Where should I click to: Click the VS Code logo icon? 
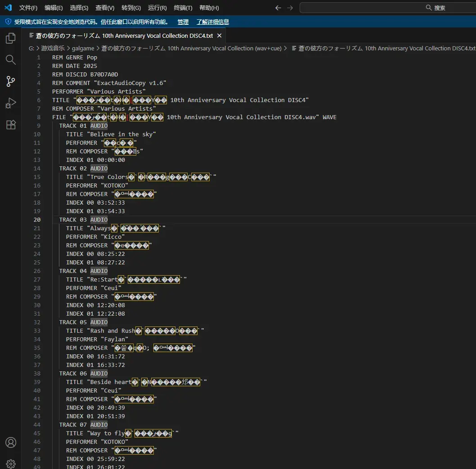[x=8, y=8]
